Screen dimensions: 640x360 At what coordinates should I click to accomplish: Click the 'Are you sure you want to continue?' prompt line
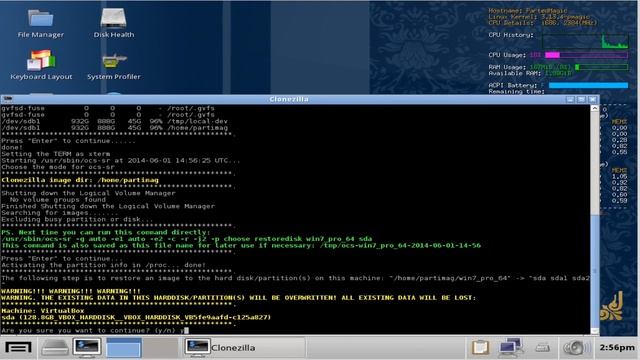pyautogui.click(x=95, y=330)
